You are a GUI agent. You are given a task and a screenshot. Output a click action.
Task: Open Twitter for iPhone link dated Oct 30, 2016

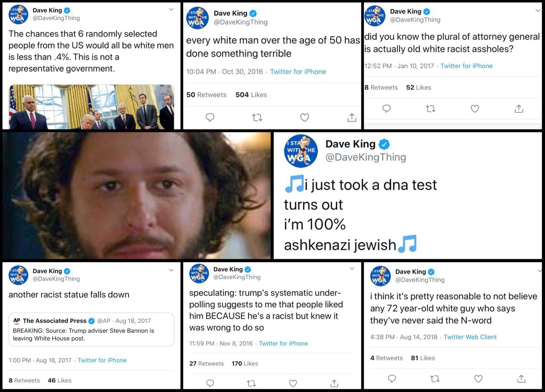(298, 72)
